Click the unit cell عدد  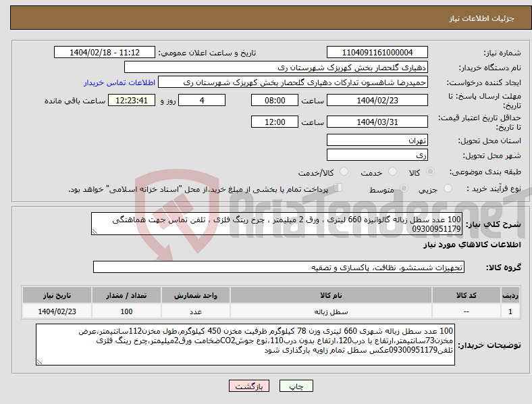coord(196,311)
